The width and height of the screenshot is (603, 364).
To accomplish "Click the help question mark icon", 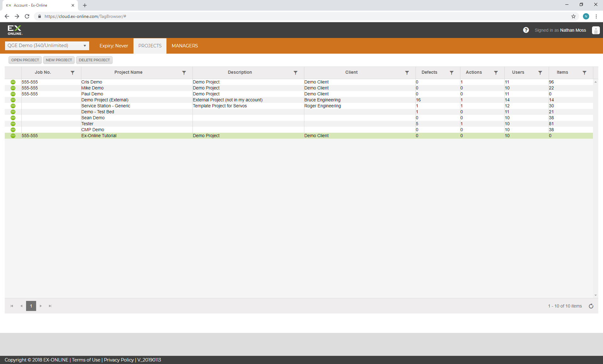I will tap(526, 30).
